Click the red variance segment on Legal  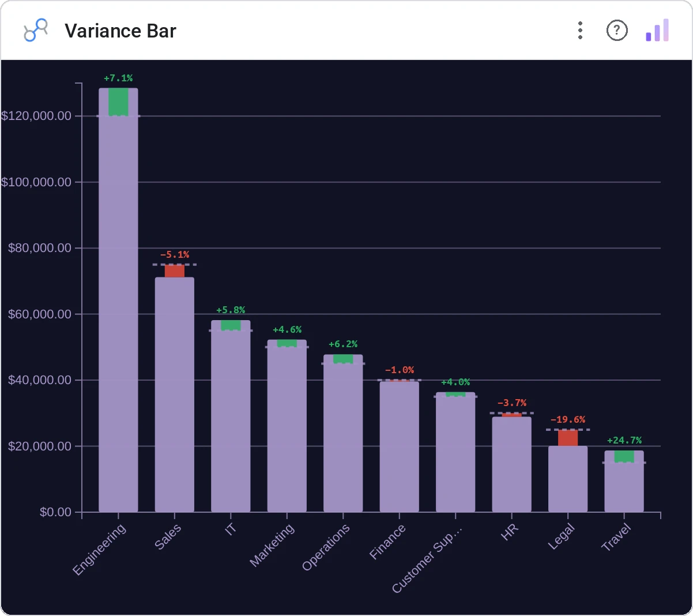pos(568,438)
